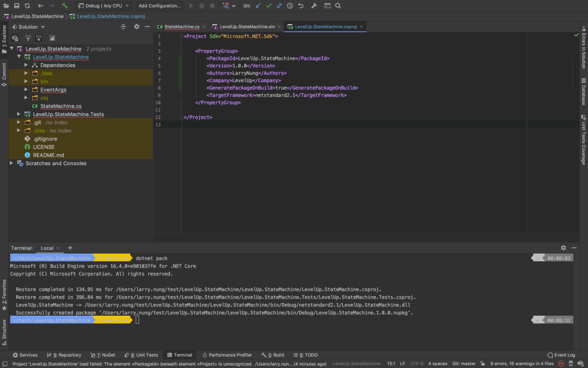Click the 4 spaces indent setting
Viewport: 588px width, 368px height.
[x=438, y=364]
